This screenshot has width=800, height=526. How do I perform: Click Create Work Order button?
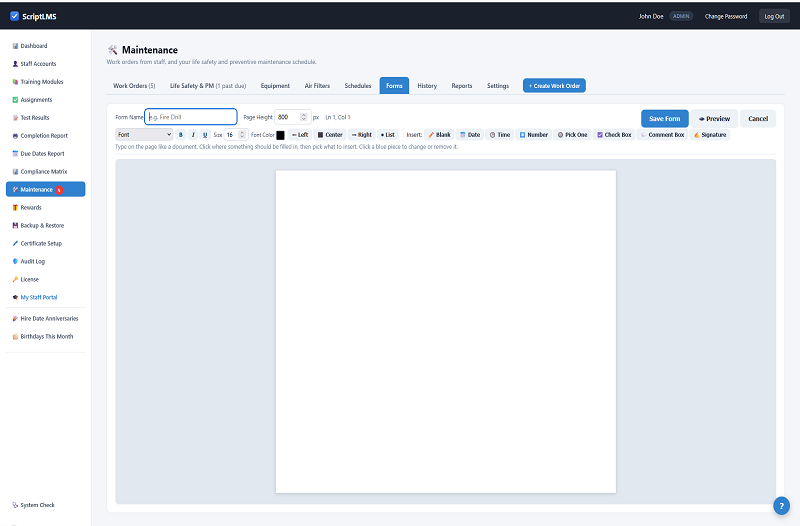(554, 86)
